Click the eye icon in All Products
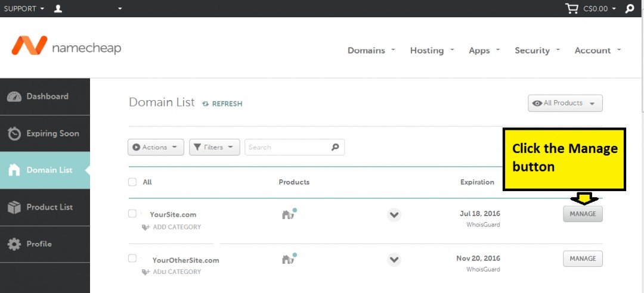The width and height of the screenshot is (644, 293). click(537, 104)
